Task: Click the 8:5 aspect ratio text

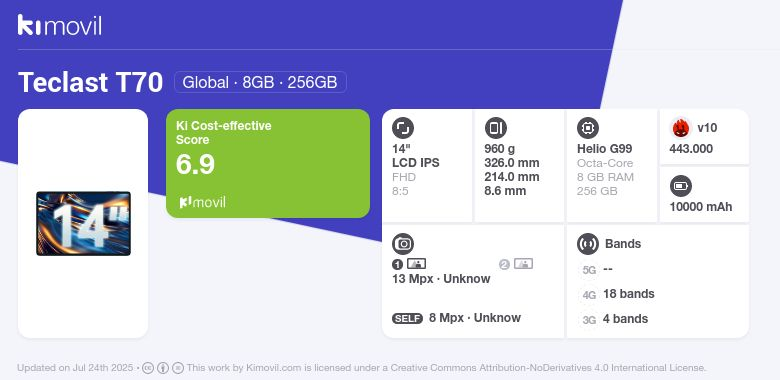Action: point(400,191)
